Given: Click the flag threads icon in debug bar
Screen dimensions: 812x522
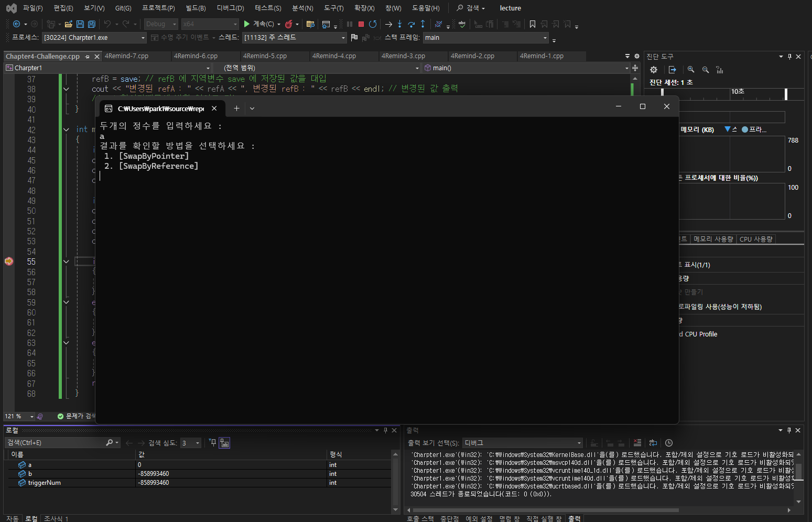Looking at the screenshot, I should pos(354,37).
